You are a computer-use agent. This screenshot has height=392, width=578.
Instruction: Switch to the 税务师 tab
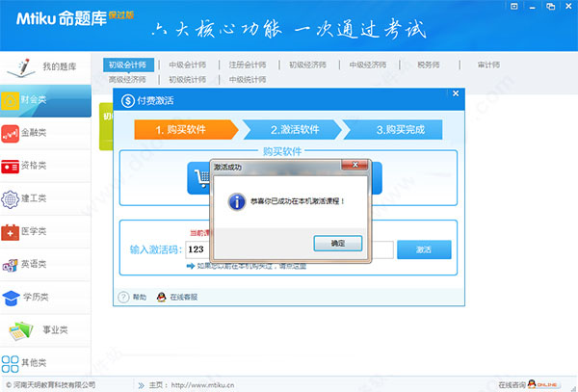428,65
